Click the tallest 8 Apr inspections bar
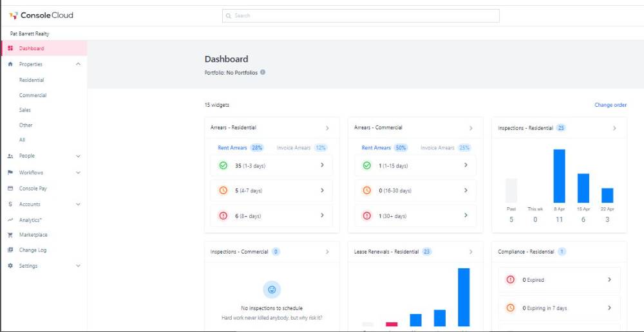 click(x=559, y=176)
